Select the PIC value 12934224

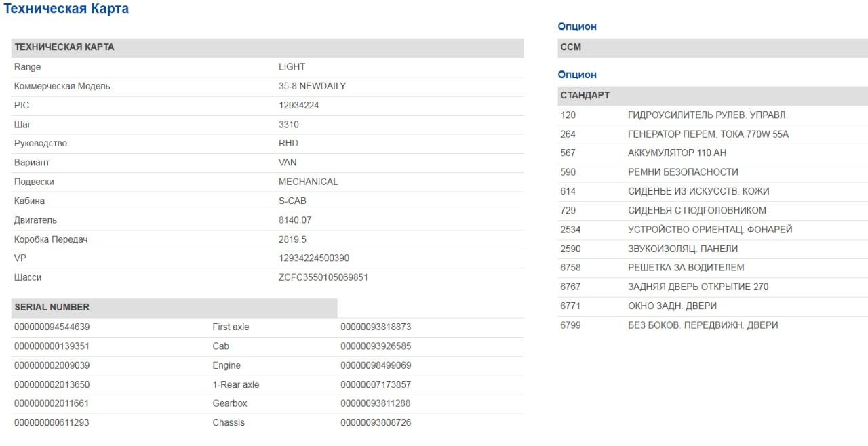tap(298, 106)
